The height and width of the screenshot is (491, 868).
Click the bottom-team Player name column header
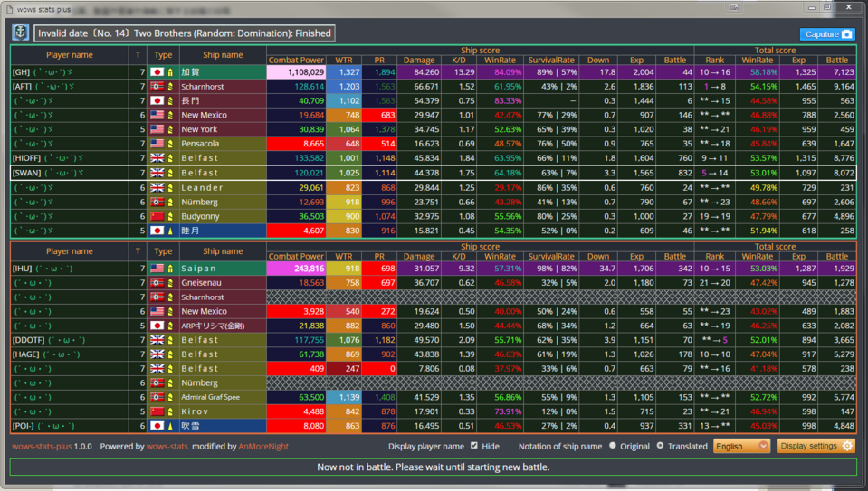pyautogui.click(x=69, y=251)
